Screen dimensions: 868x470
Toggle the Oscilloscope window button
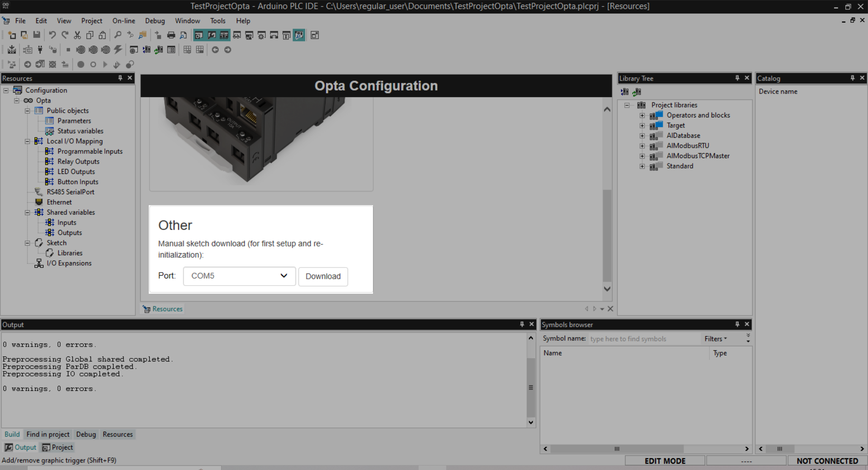click(x=250, y=35)
